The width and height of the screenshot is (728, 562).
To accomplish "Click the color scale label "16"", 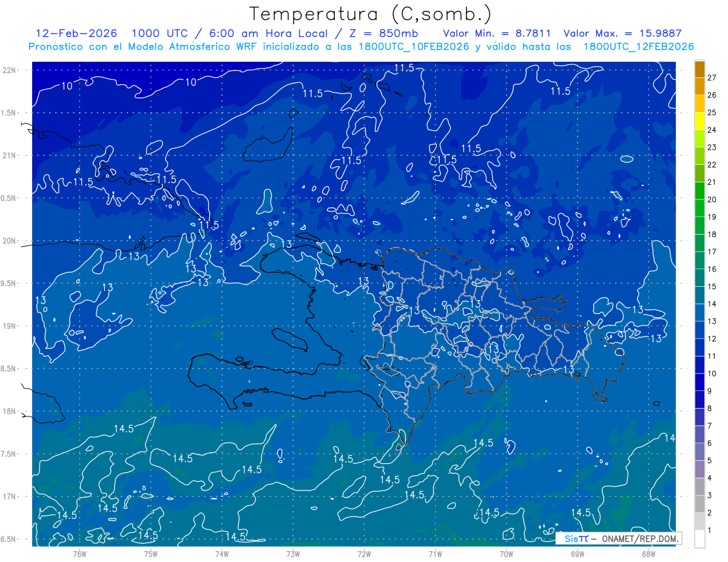I will click(x=712, y=269).
